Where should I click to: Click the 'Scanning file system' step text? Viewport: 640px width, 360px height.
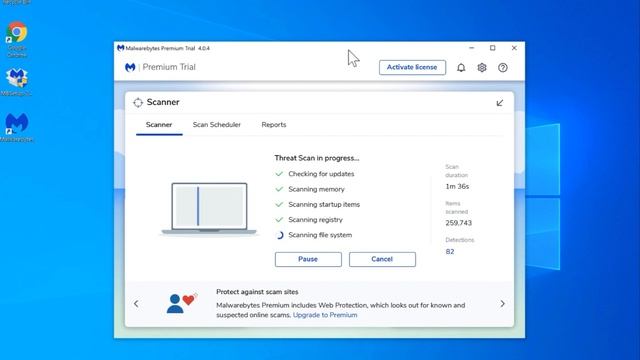pos(320,235)
